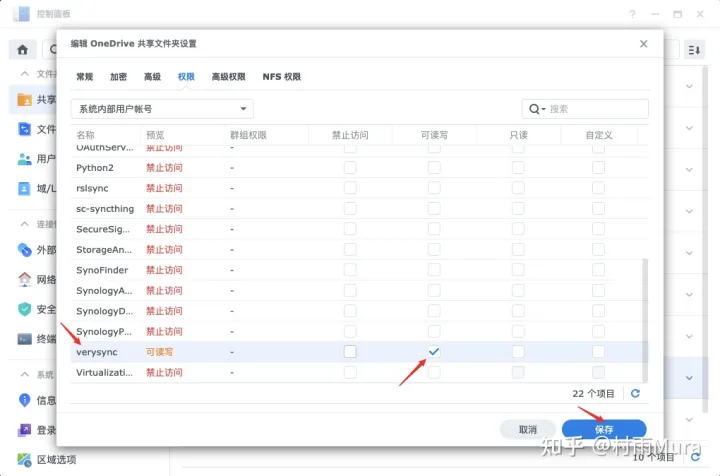Collapse the 连接 section chevron in sidebar
The image size is (720, 476).
[x=25, y=224]
